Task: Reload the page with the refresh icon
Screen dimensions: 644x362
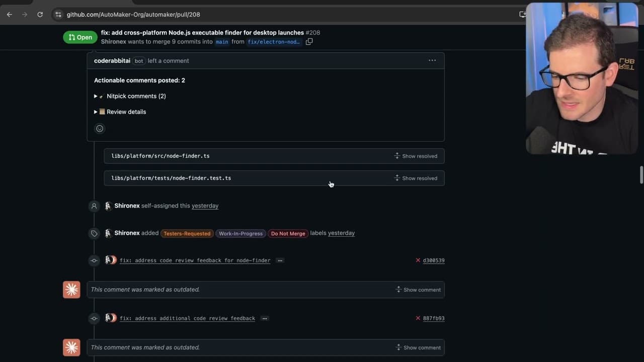Action: click(40, 15)
